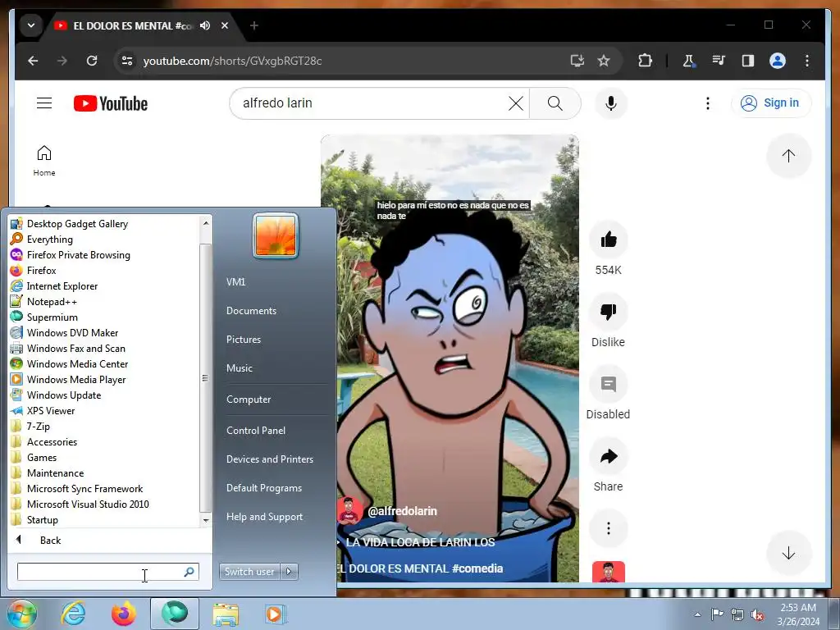Bookmark this page with star icon
The height and width of the screenshot is (630, 840).
(604, 61)
